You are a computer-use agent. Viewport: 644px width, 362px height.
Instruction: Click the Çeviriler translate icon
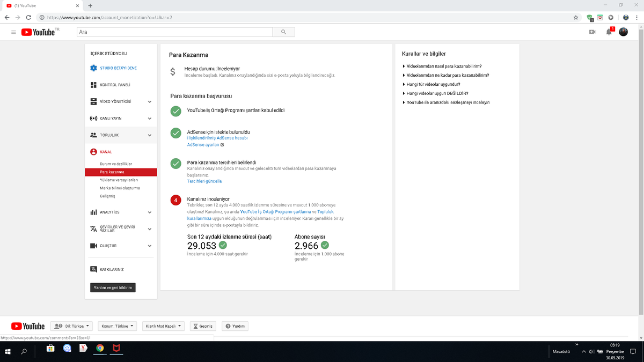pyautogui.click(x=93, y=229)
